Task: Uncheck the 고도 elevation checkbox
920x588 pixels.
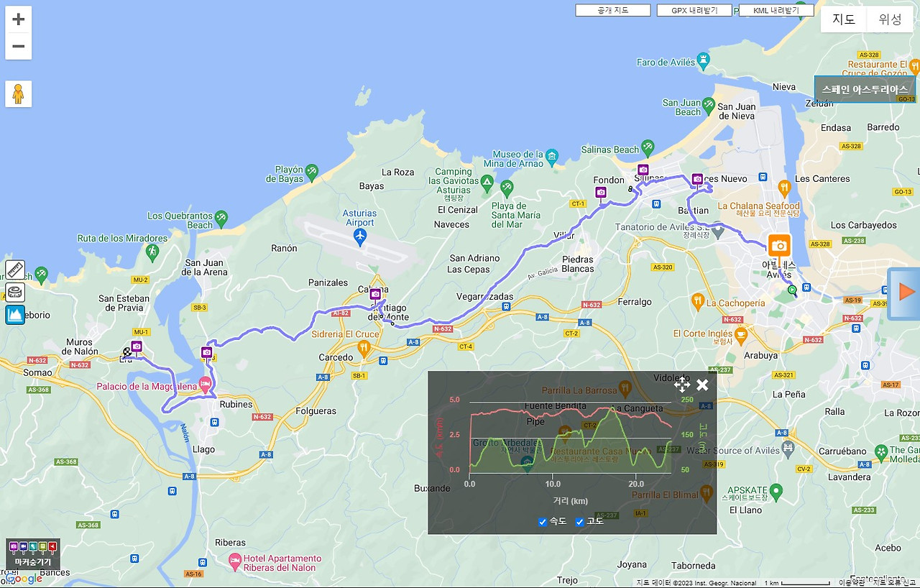Action: 580,522
